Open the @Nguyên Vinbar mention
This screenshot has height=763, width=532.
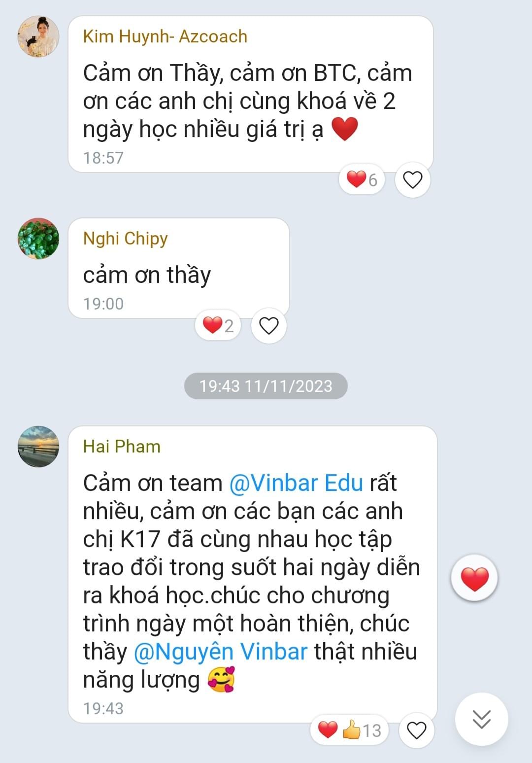click(221, 652)
